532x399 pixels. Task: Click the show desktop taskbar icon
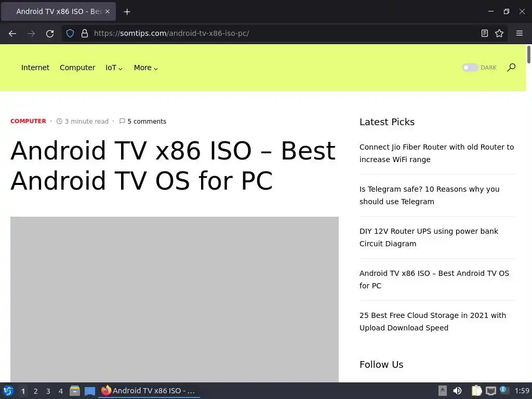tap(89, 391)
